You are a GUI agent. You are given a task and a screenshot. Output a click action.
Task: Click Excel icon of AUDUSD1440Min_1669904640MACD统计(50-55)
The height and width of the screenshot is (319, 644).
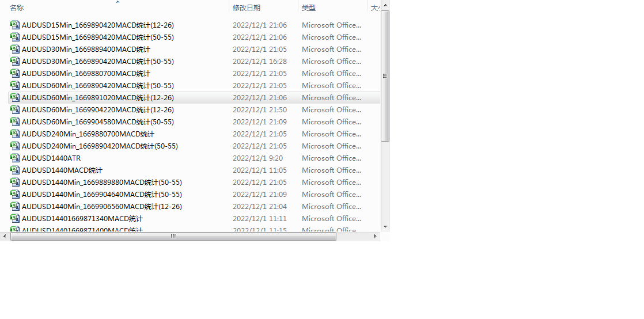pyautogui.click(x=15, y=194)
